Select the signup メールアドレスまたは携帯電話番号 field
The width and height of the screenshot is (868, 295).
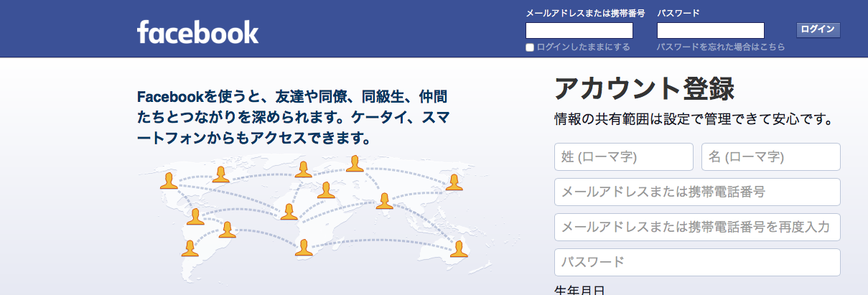(696, 192)
